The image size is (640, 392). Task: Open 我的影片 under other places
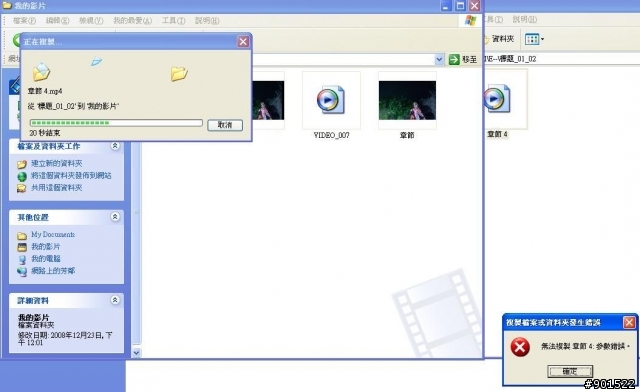point(46,247)
